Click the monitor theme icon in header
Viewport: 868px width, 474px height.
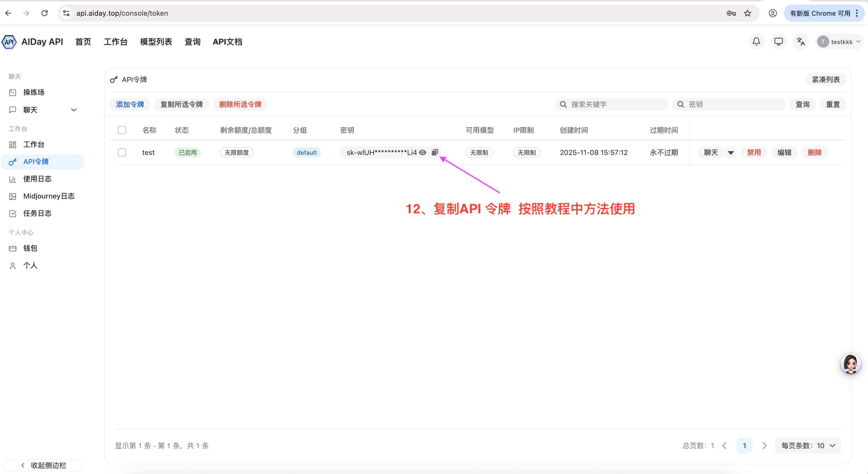pyautogui.click(x=778, y=42)
